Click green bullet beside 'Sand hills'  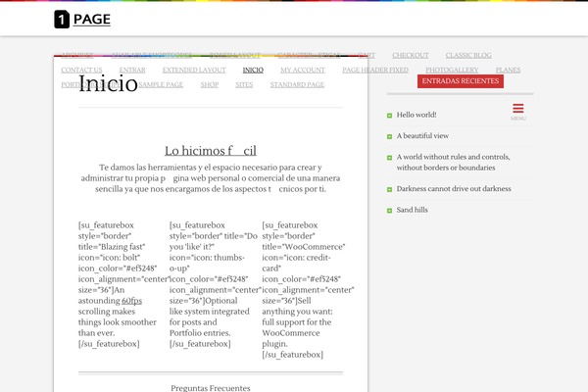coord(389,211)
